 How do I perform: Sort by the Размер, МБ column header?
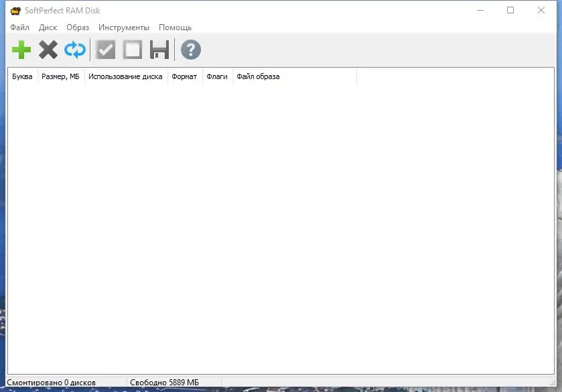tap(60, 76)
